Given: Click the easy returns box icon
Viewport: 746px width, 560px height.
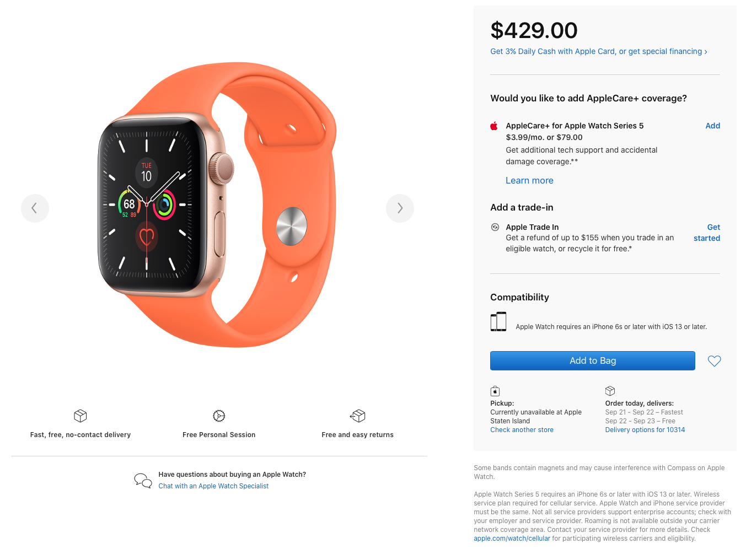Looking at the screenshot, I should click(358, 416).
